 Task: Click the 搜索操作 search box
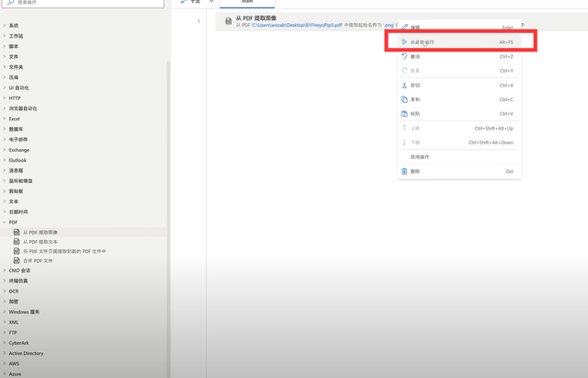click(x=84, y=3)
